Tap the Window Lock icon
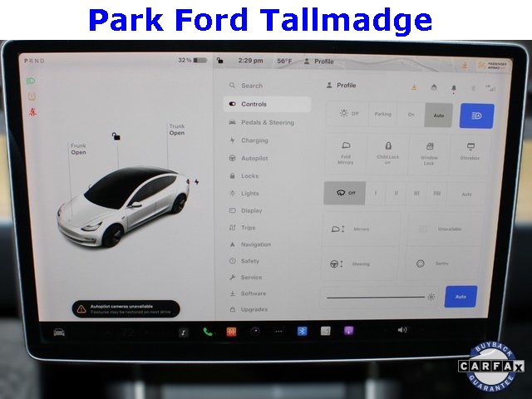Image resolution: width=532 pixels, height=399 pixels. click(x=429, y=153)
